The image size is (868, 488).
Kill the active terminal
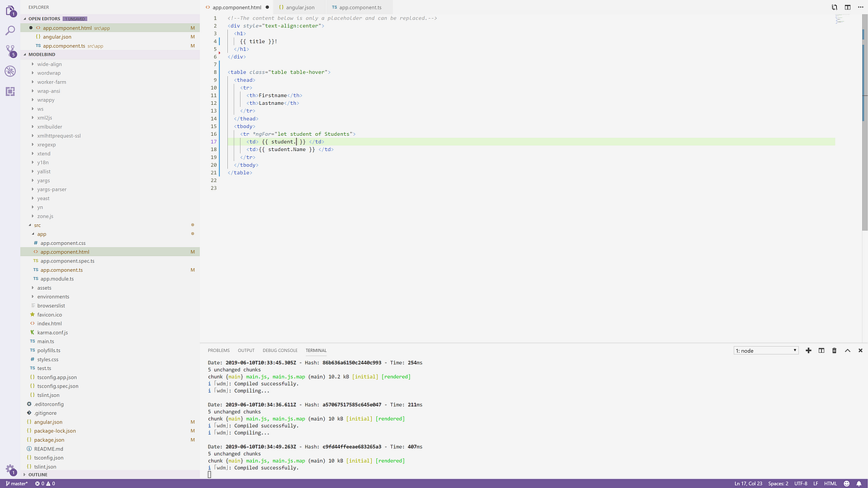coord(834,350)
